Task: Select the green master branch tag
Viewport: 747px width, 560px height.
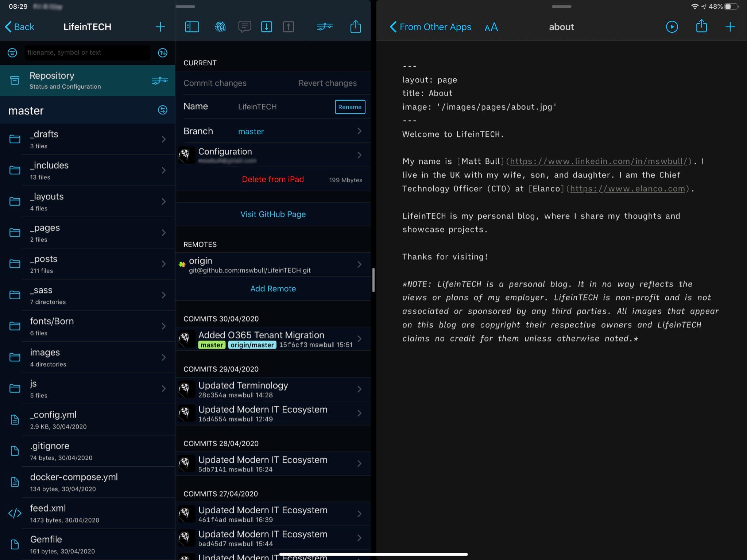Action: pos(212,345)
